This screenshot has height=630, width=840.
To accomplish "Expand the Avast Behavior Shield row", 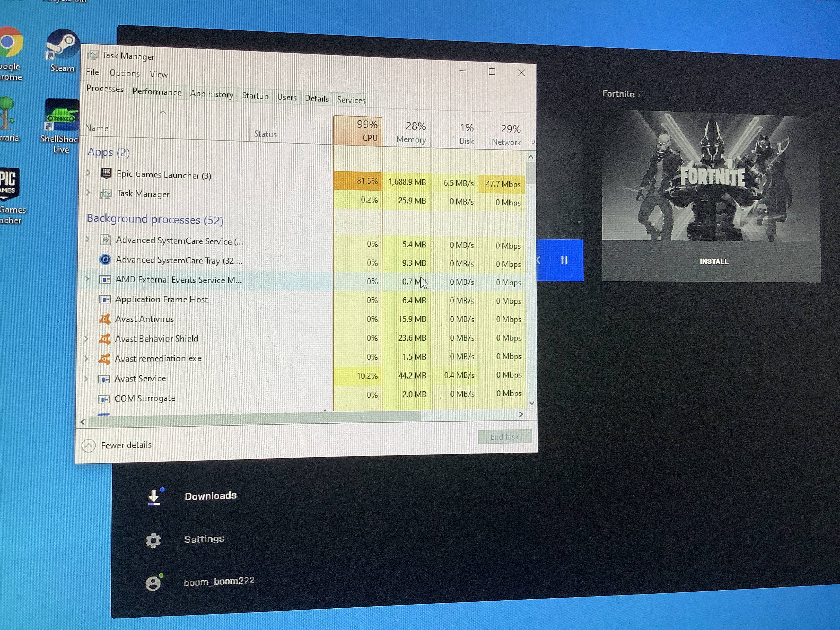I will 86,338.
